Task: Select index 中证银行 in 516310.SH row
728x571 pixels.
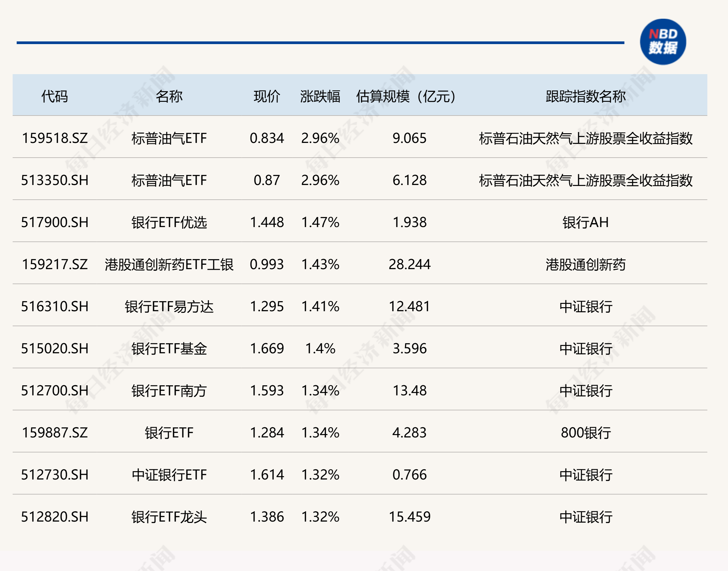Action: [x=586, y=307]
